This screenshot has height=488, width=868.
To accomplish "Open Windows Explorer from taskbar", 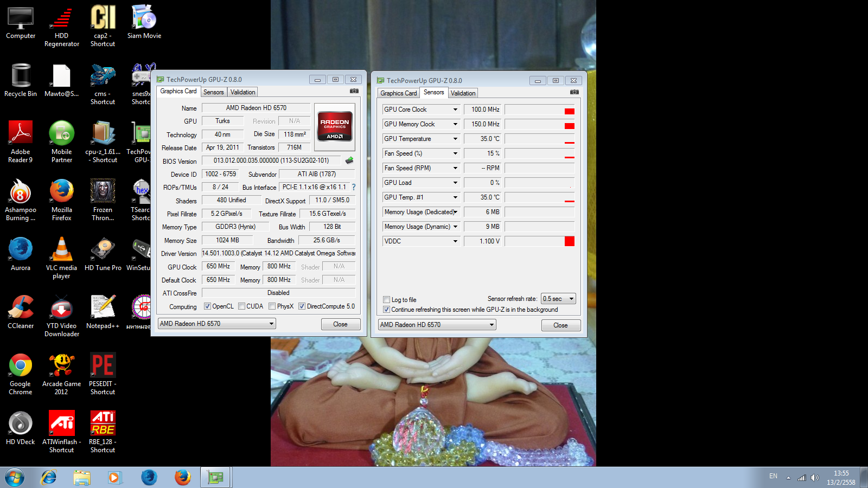I will [x=82, y=477].
